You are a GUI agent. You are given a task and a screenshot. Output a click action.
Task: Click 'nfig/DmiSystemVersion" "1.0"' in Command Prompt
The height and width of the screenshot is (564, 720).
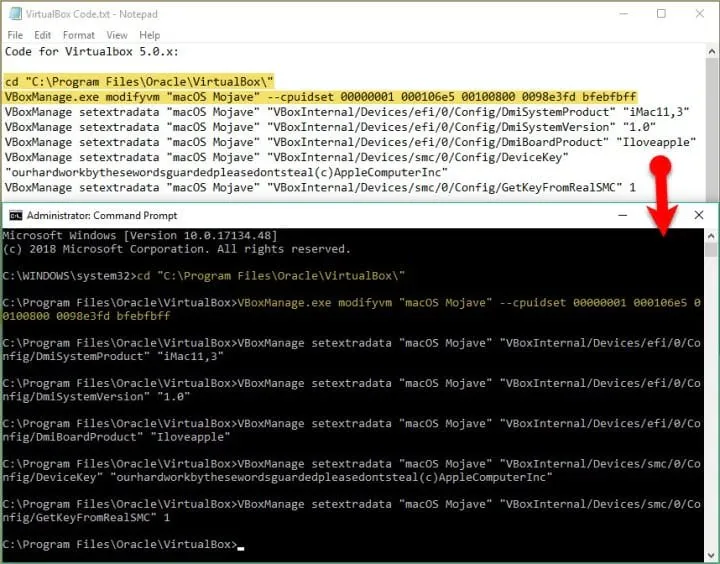tap(96, 397)
